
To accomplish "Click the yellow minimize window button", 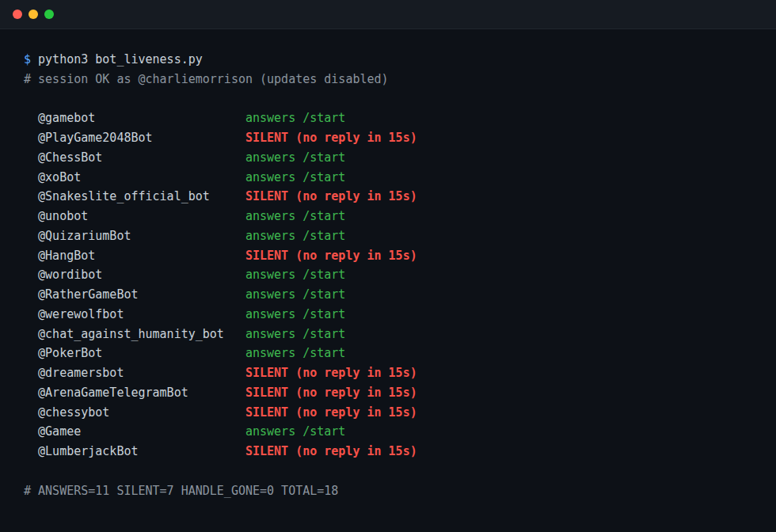I will 33,14.
